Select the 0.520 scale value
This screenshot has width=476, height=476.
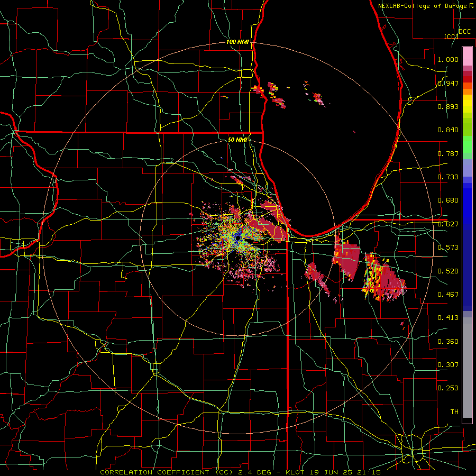pos(448,271)
